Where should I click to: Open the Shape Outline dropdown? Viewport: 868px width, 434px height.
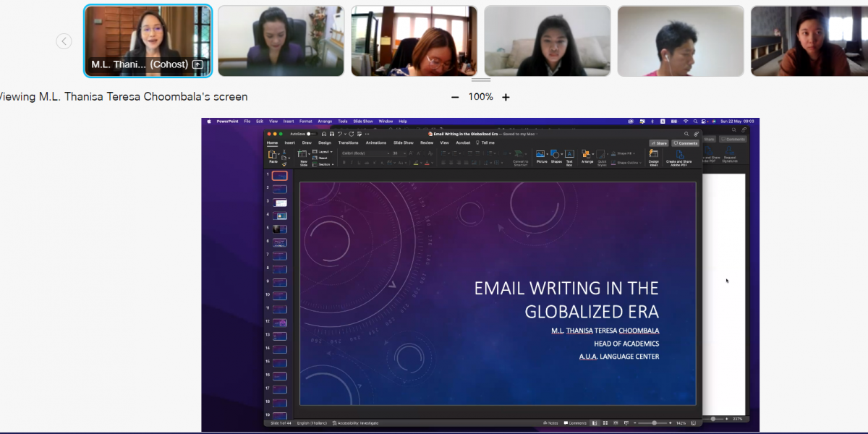point(628,162)
